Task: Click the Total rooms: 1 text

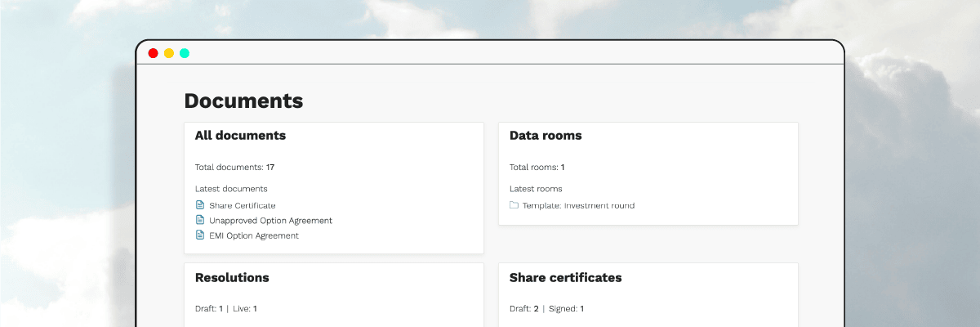Action: (537, 167)
